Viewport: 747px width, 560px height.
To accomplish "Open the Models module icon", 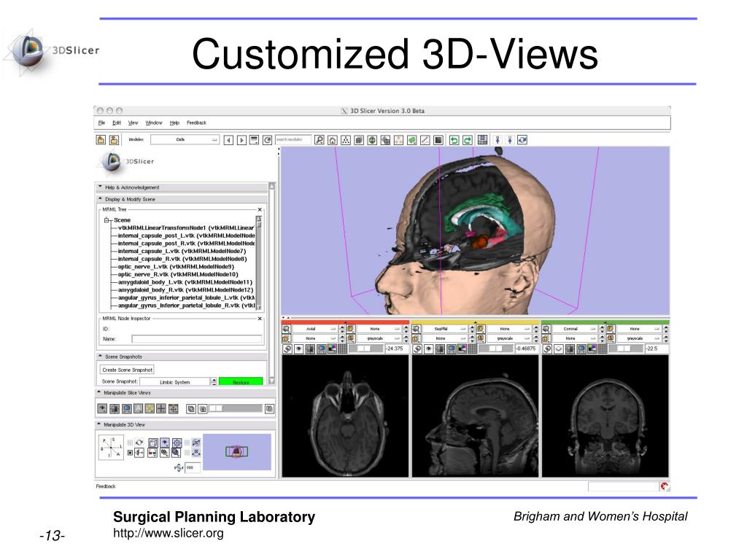I will [372, 140].
